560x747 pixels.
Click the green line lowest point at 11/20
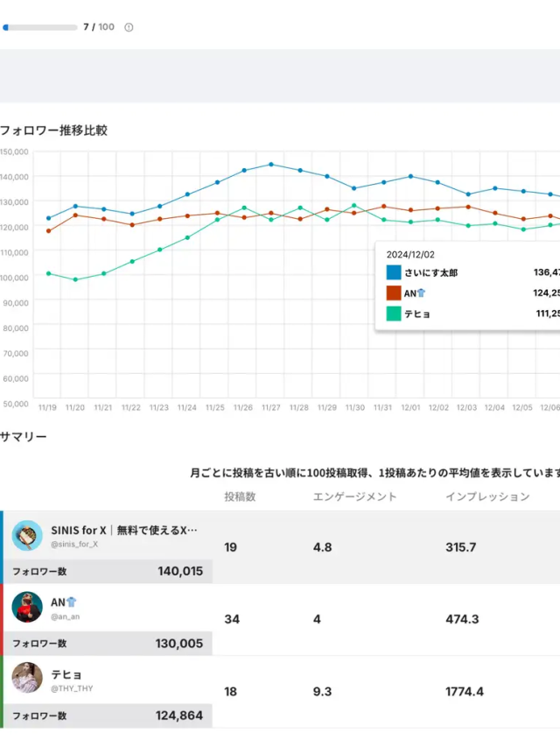tap(75, 279)
